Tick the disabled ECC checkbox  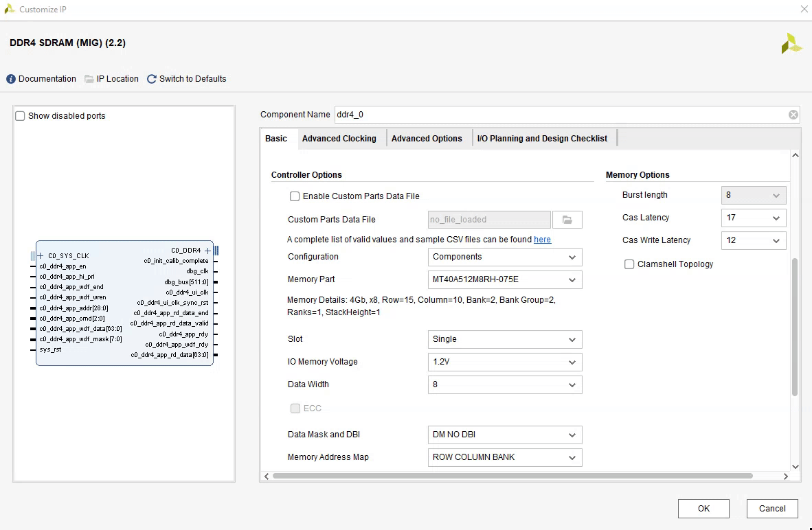pyautogui.click(x=295, y=408)
